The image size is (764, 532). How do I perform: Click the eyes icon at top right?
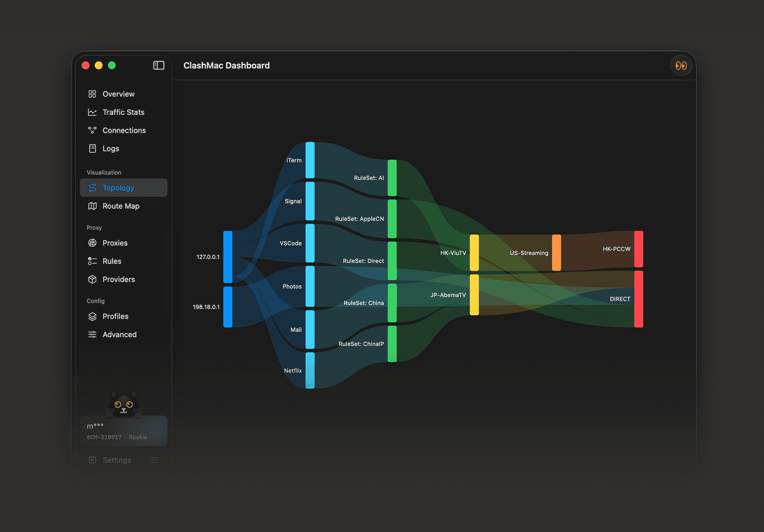point(681,66)
